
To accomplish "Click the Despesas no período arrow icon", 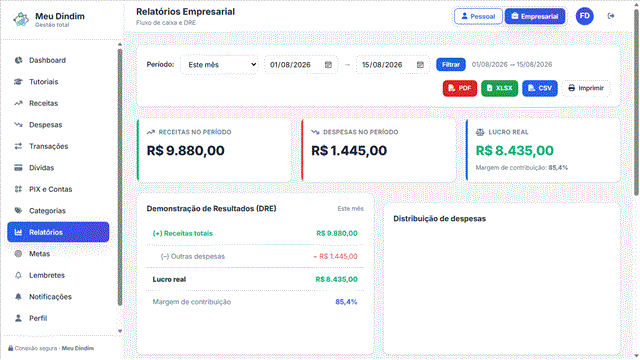I will click(x=315, y=132).
